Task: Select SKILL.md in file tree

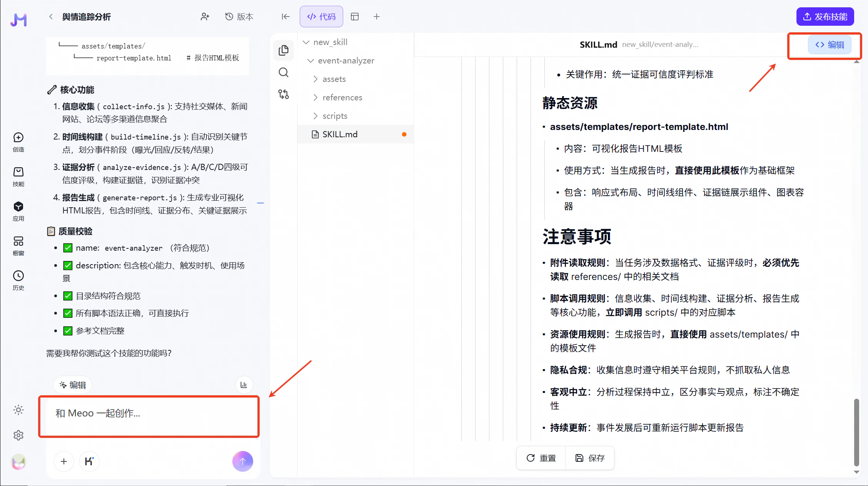Action: 340,134
